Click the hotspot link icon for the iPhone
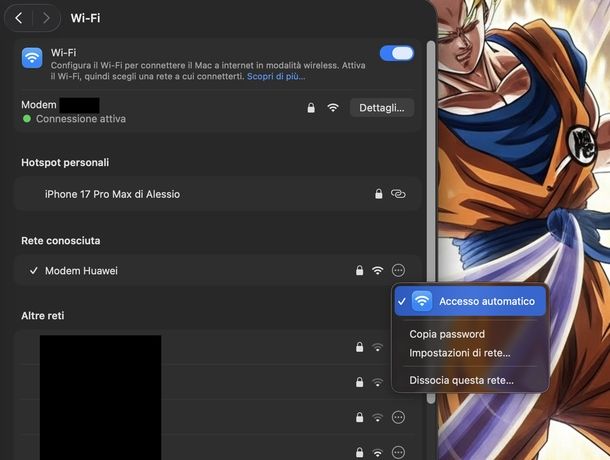 click(x=398, y=194)
